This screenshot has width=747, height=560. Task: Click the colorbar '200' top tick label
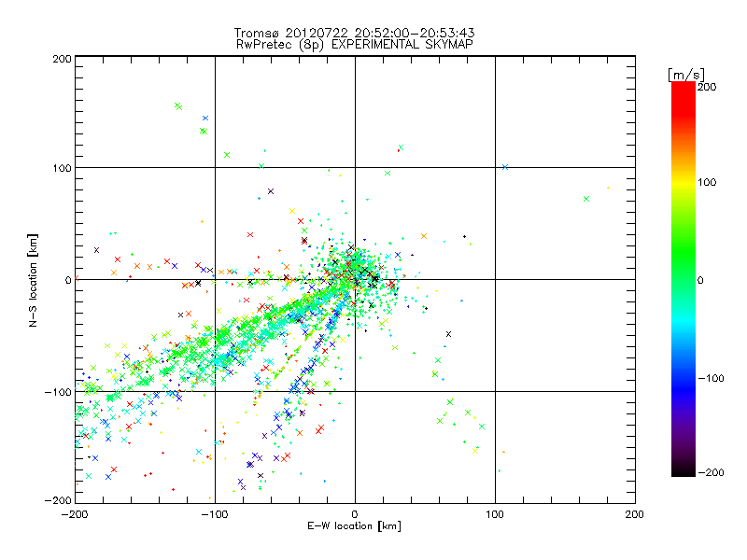707,87
